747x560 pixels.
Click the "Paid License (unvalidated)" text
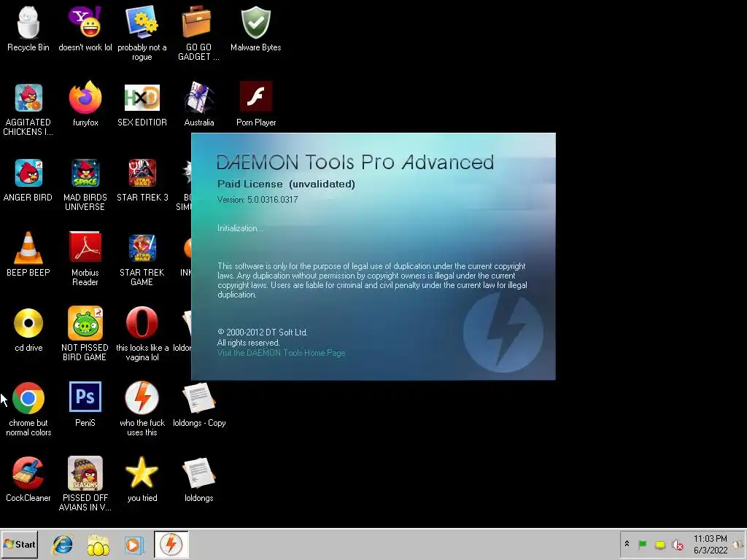286,184
